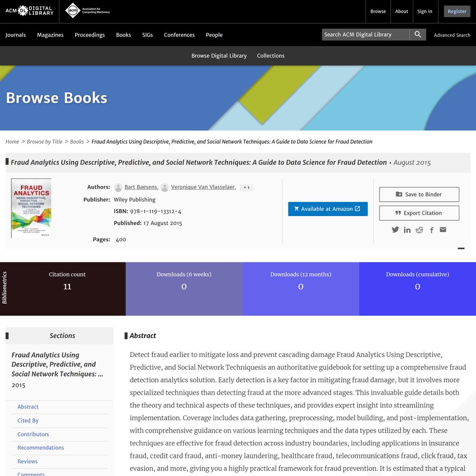Click the Browse Books banner heading

point(57,98)
